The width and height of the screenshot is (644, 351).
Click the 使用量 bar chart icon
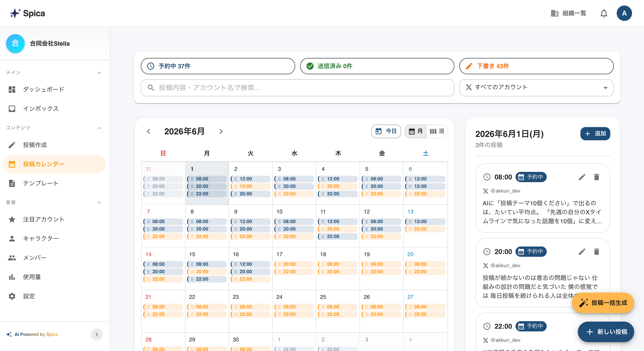click(12, 277)
